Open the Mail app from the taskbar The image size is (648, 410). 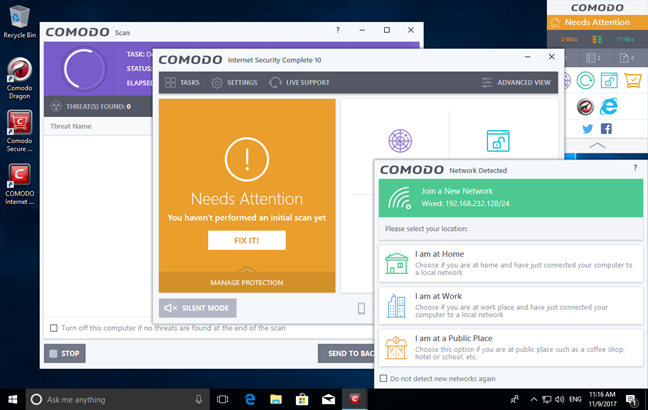point(329,399)
